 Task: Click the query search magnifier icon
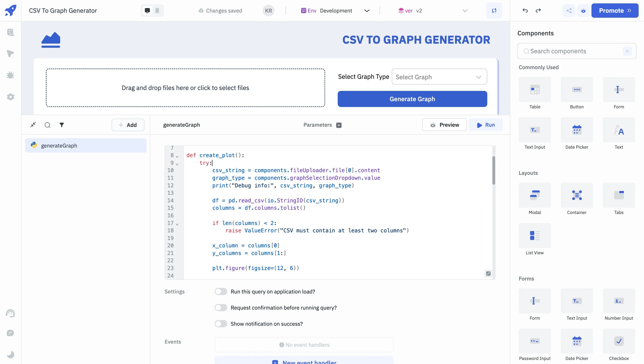coord(47,125)
